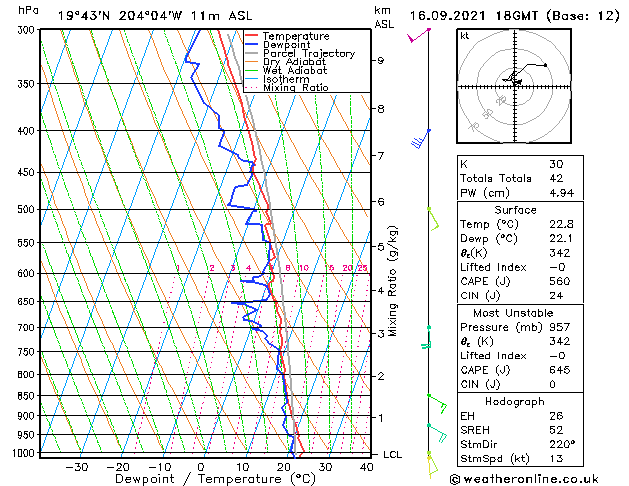629x486 pixels.
Task: Click the blue Dewpoint legend line
Action: point(251,45)
